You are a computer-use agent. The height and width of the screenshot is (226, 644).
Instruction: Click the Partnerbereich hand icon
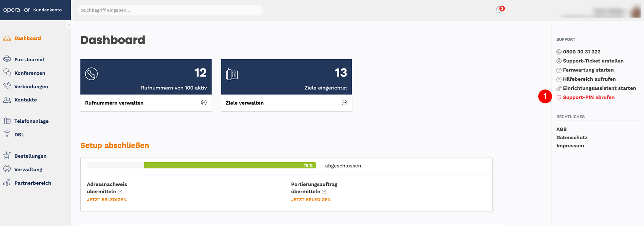click(x=7, y=183)
